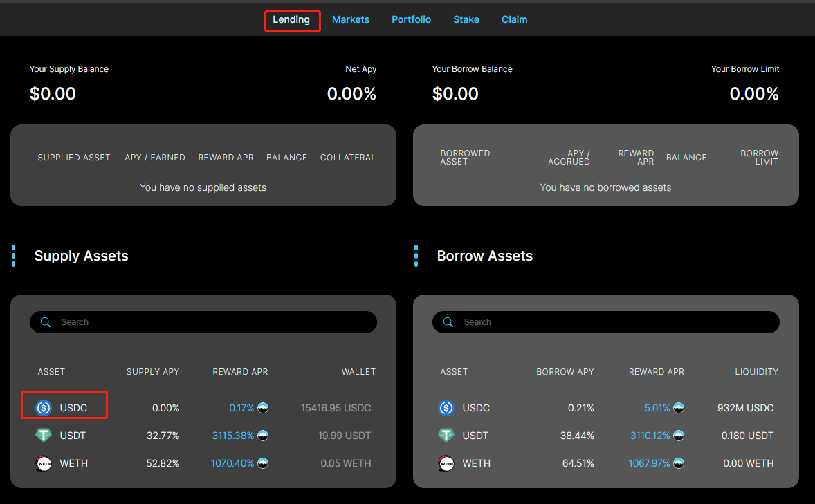Click reward token icon beside 5.01% APR
The height and width of the screenshot is (504, 815).
click(x=679, y=408)
